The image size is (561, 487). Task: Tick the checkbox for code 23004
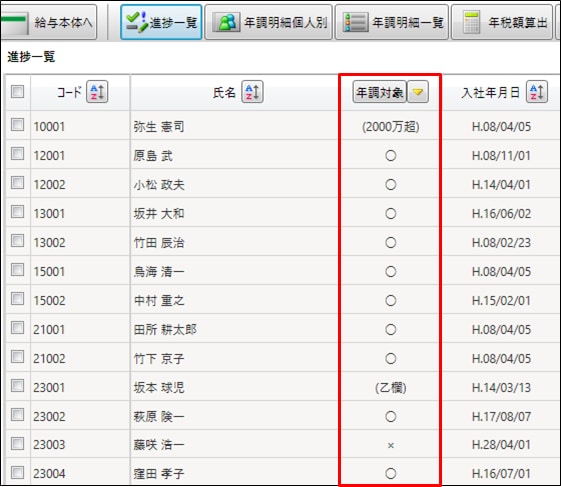tap(17, 472)
